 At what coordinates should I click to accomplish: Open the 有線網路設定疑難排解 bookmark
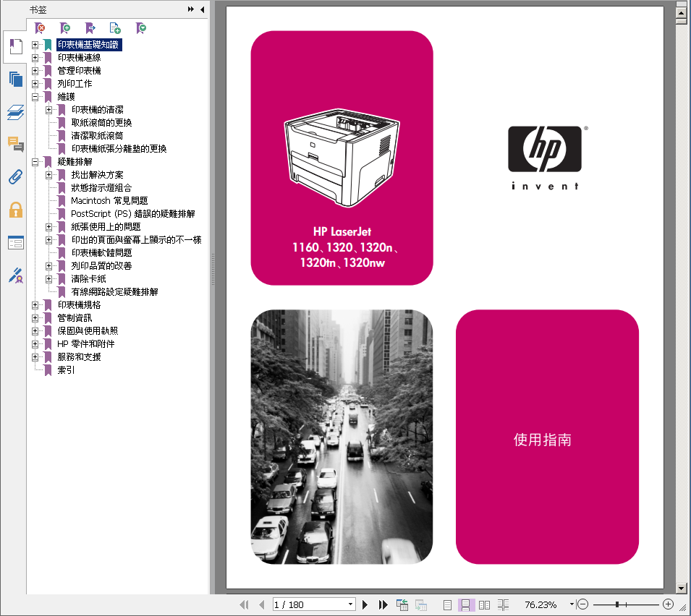[114, 291]
